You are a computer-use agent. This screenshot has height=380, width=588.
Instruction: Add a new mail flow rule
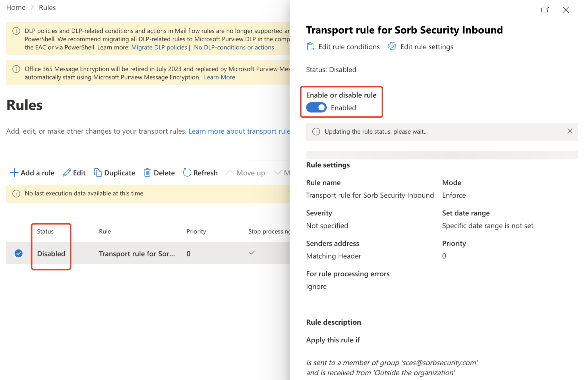click(32, 172)
